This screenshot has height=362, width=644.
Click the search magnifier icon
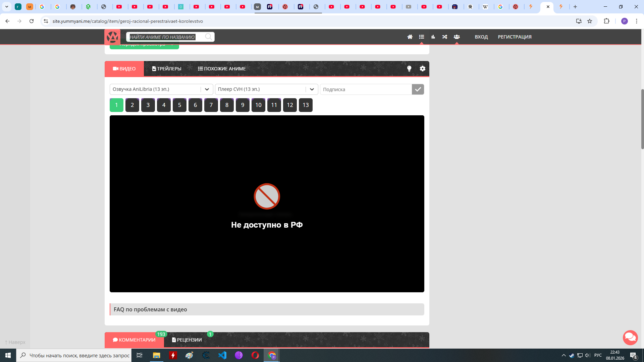click(208, 37)
